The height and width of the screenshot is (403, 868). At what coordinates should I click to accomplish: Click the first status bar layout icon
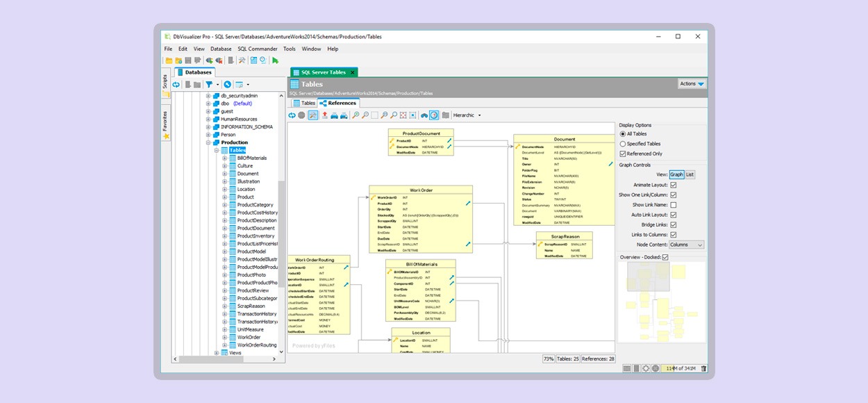(626, 368)
